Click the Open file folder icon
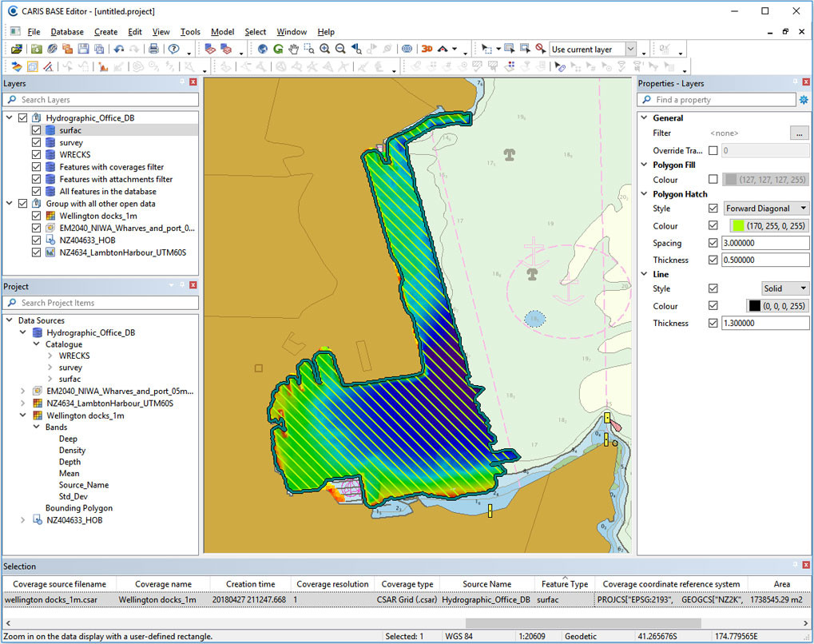814x644 pixels. 17,49
